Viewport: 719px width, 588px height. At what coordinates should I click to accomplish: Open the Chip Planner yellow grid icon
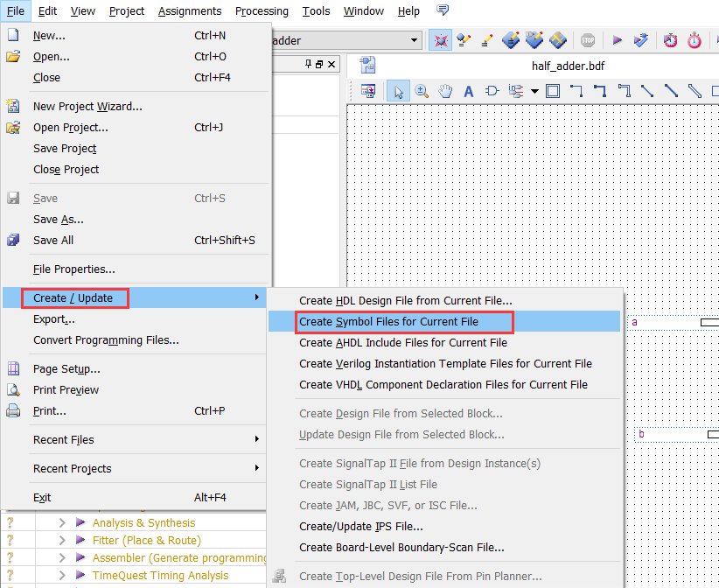click(x=557, y=40)
